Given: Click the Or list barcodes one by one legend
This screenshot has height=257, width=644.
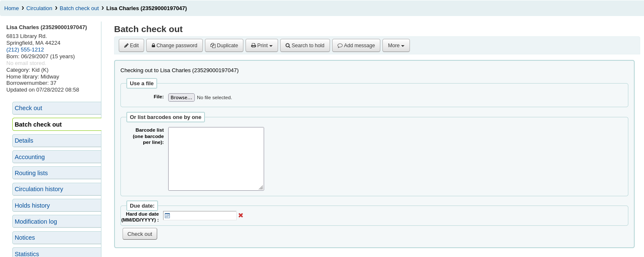Looking at the screenshot, I should point(166,117).
